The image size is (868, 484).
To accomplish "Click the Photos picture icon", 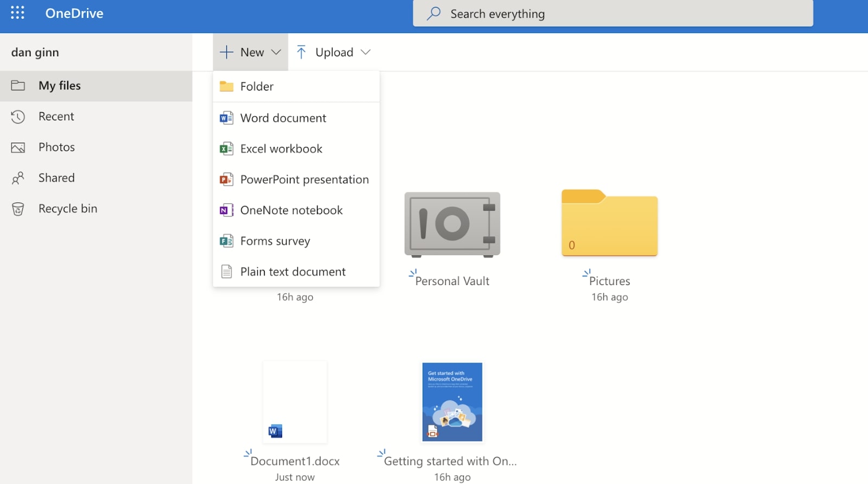I will click(x=18, y=147).
